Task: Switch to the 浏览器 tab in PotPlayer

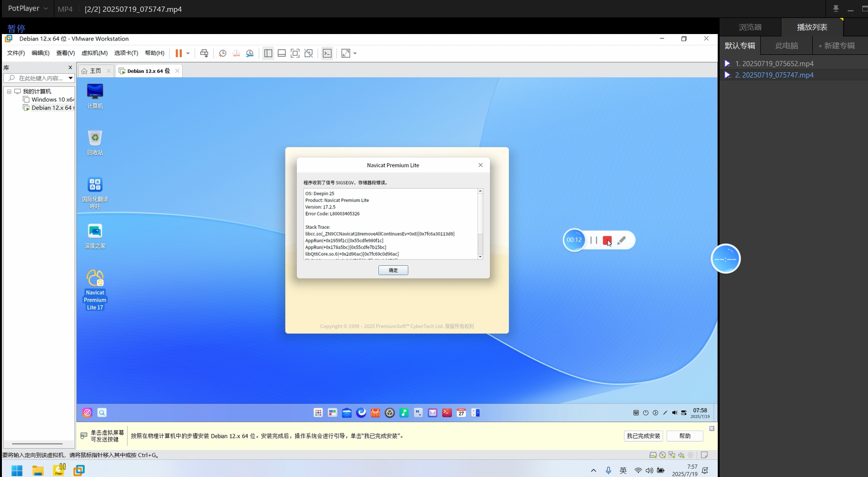Action: pyautogui.click(x=750, y=27)
